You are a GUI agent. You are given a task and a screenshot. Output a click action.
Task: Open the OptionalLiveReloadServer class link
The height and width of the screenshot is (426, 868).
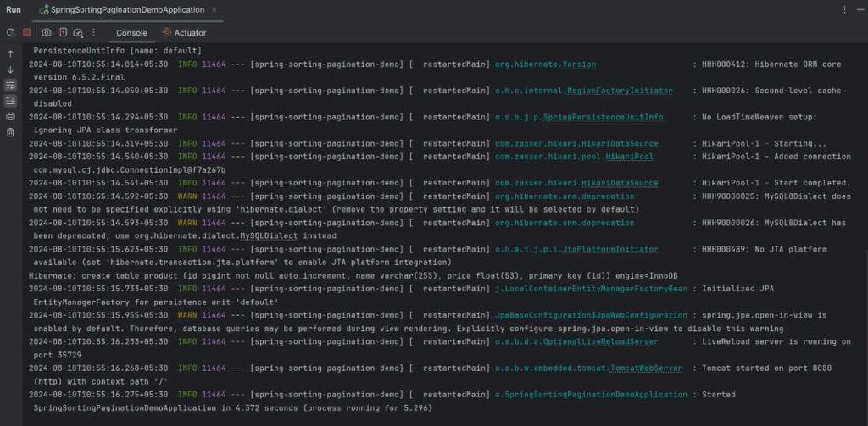pos(601,342)
